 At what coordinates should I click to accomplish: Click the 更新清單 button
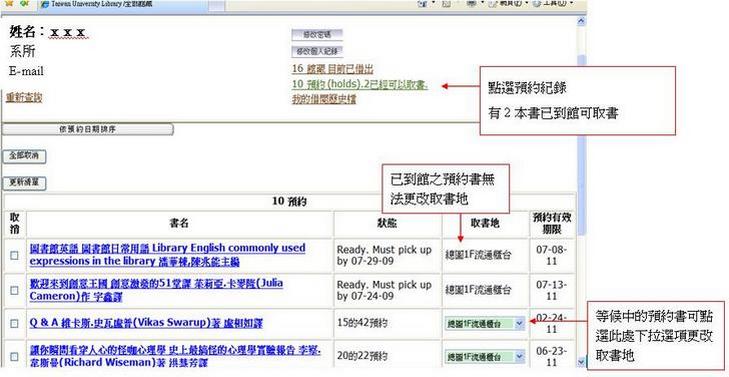coord(25,184)
